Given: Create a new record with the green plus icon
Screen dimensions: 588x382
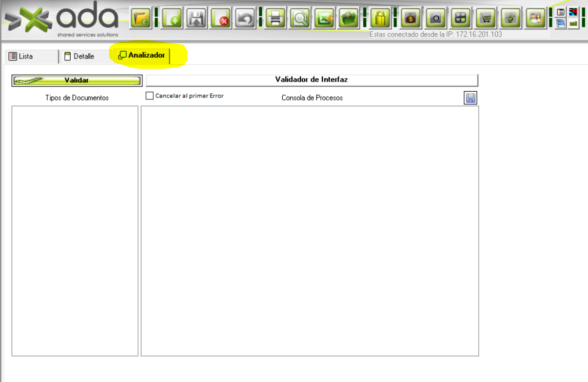Looking at the screenshot, I should [x=172, y=19].
